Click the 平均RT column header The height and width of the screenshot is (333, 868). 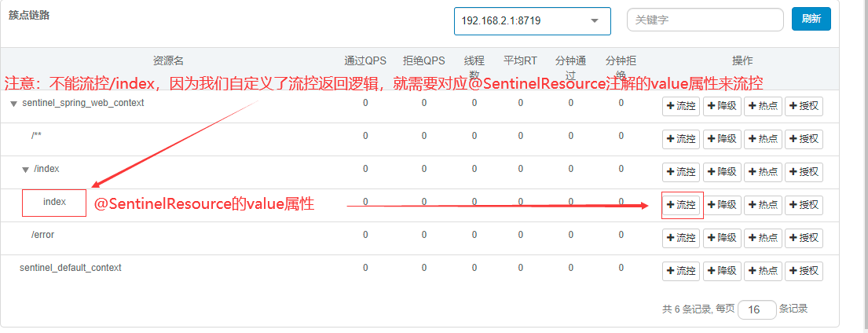(x=520, y=60)
